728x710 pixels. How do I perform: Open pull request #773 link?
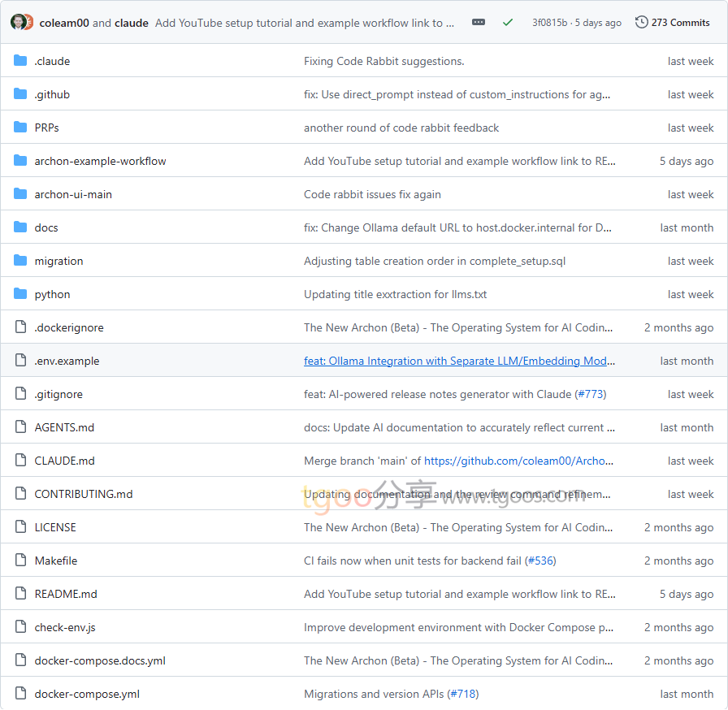coord(590,394)
